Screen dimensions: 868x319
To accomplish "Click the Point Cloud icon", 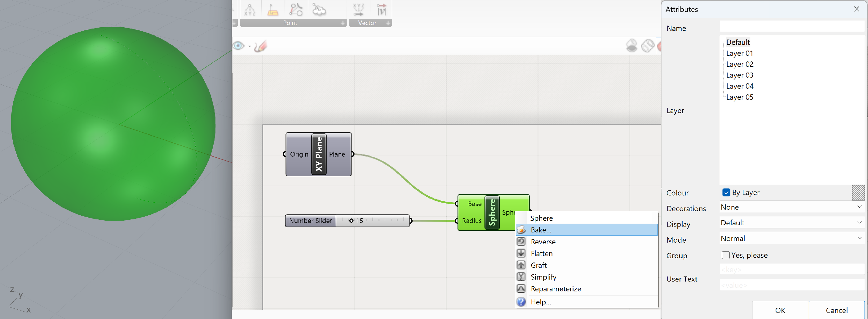I will [x=319, y=10].
